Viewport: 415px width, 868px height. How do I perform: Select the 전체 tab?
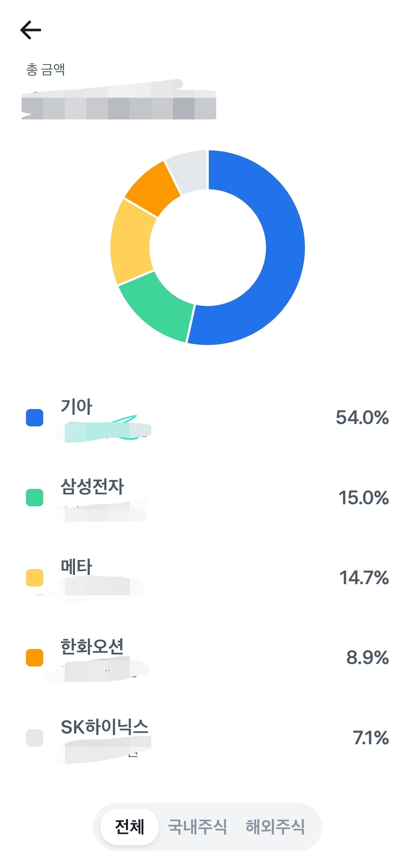tap(130, 826)
